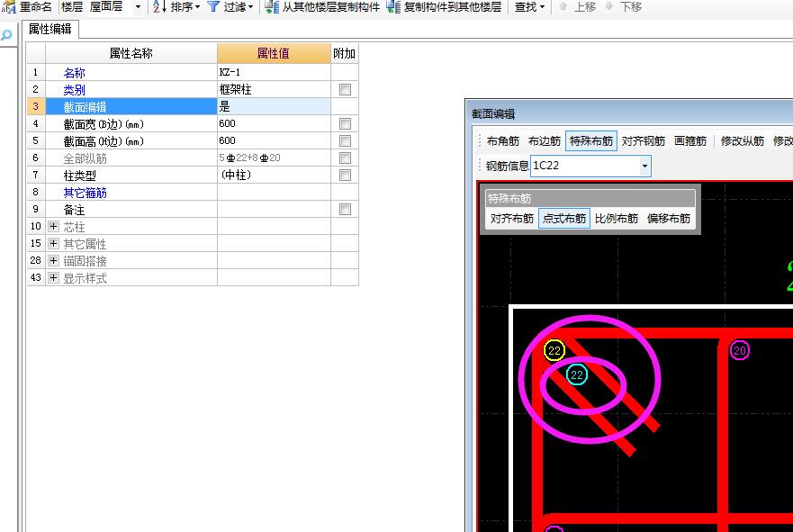Click the 从其他楼层复制构件 icon
The width and height of the screenshot is (793, 532).
tap(272, 6)
